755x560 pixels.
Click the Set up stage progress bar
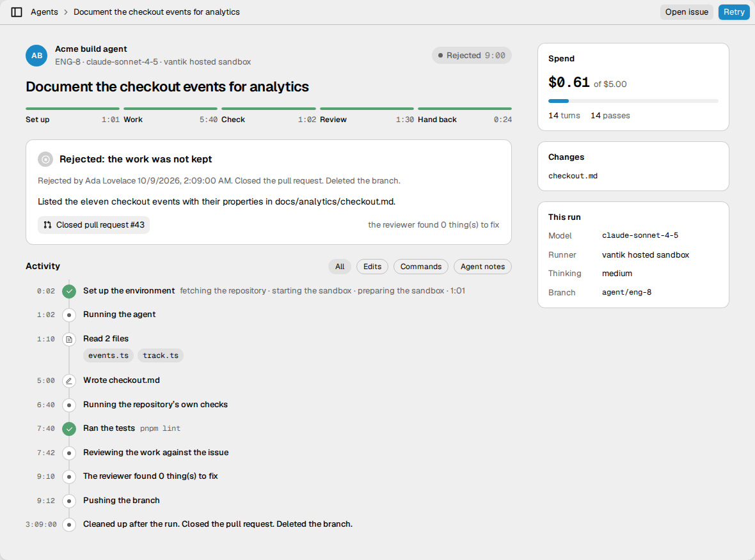tap(73, 109)
